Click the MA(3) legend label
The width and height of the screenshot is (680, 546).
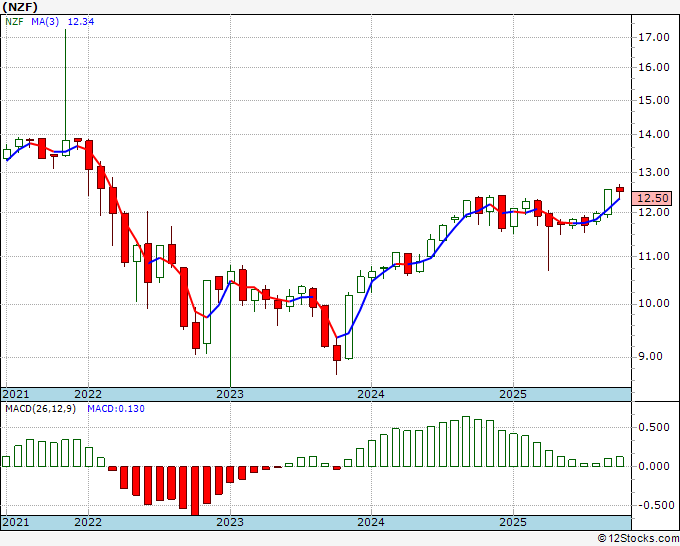click(x=45, y=22)
